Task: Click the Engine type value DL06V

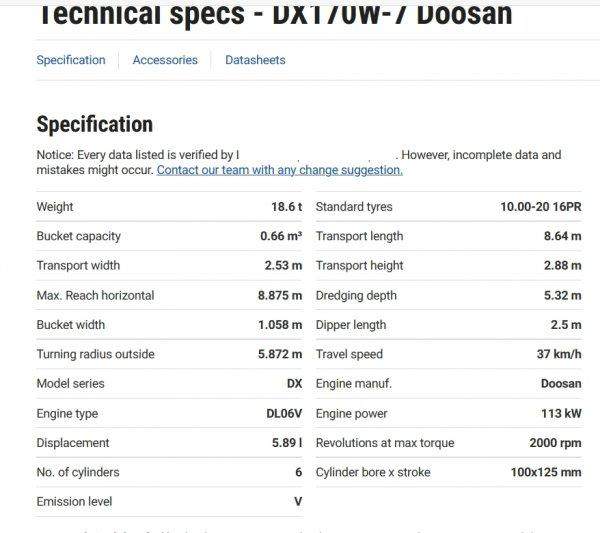Action: pos(283,413)
